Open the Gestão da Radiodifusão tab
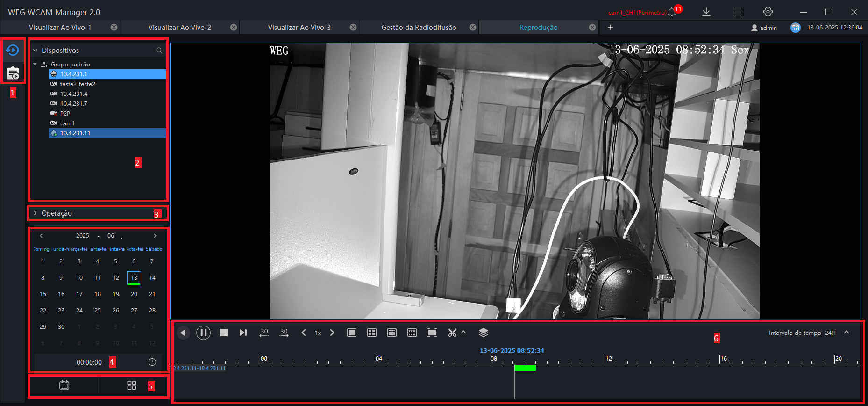 tap(419, 28)
